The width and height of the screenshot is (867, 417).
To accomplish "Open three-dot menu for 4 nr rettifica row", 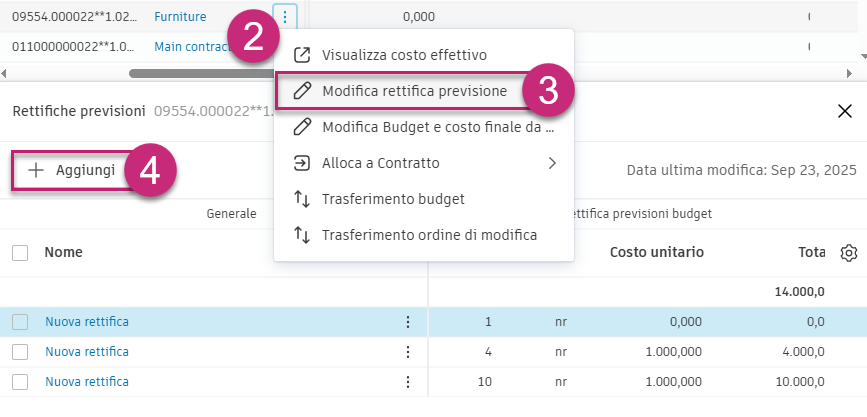I will click(407, 352).
